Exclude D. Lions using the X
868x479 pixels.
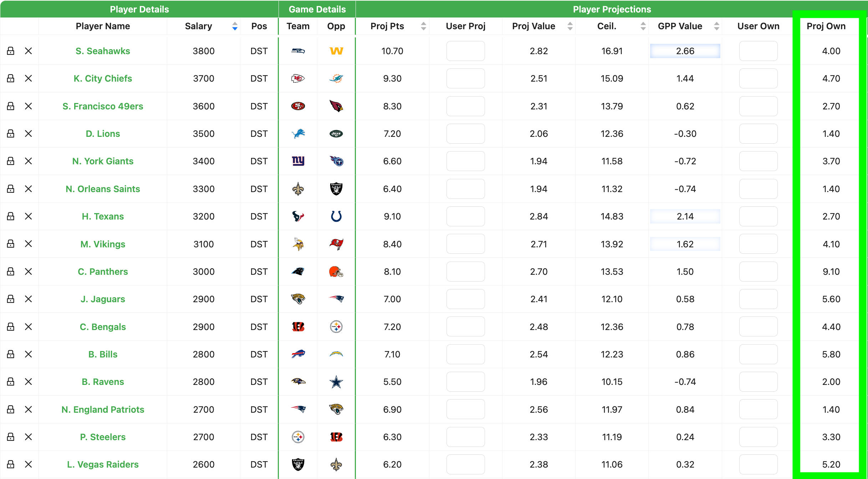29,134
